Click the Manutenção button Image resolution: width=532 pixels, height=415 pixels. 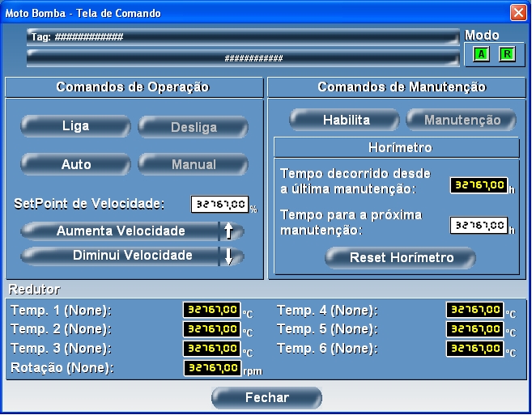pyautogui.click(x=462, y=120)
